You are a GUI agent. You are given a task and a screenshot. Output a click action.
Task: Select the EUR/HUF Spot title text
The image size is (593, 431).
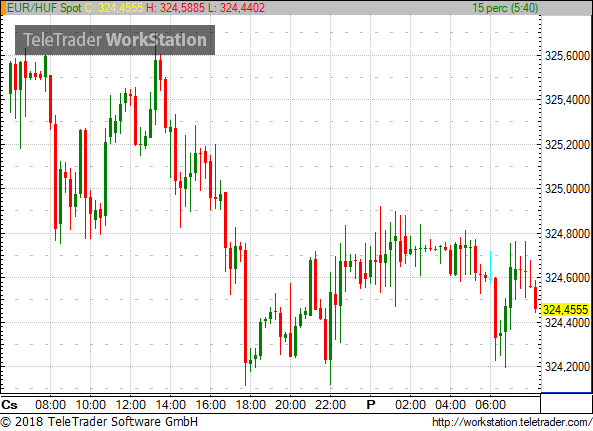[44, 8]
